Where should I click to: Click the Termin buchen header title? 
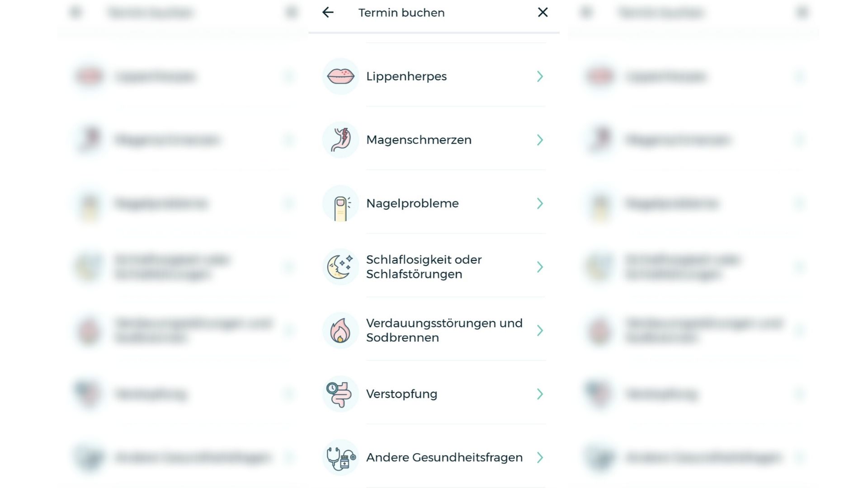coord(401,13)
